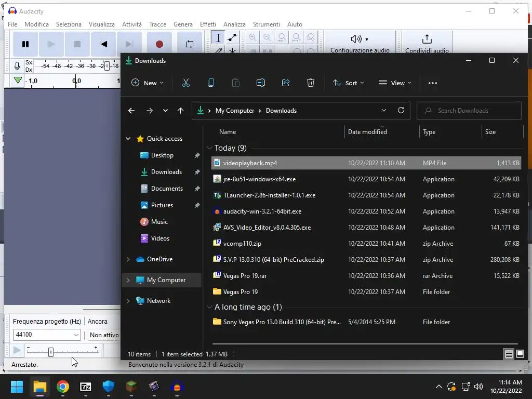This screenshot has height=399, width=532.
Task: Select Vegas Pro 19.rar file
Action: 366,276
